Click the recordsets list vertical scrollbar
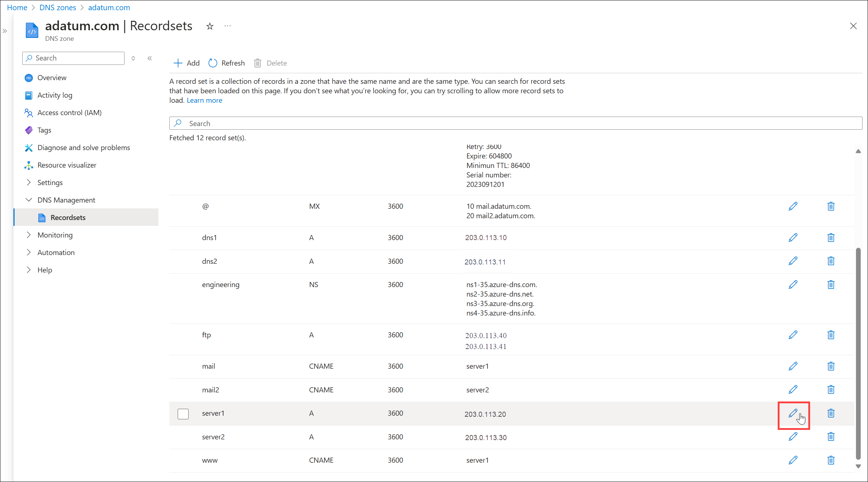 point(858,353)
